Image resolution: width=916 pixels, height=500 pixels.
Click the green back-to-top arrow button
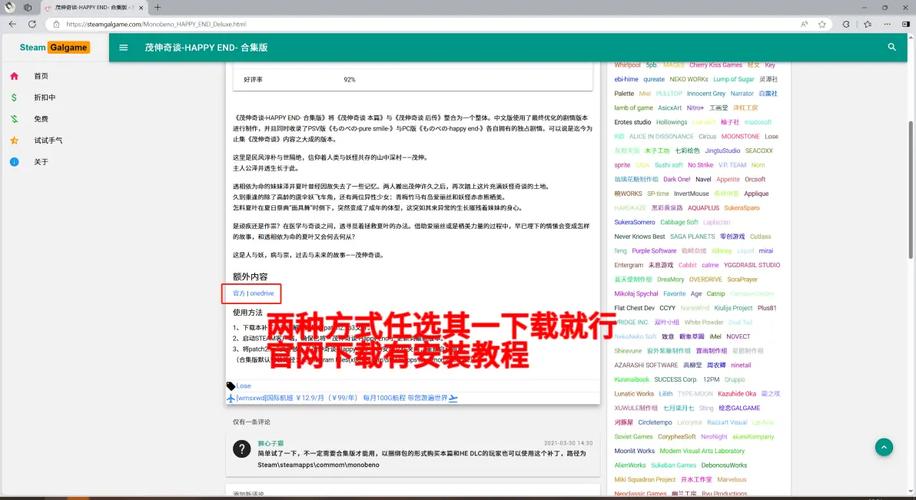(x=884, y=447)
